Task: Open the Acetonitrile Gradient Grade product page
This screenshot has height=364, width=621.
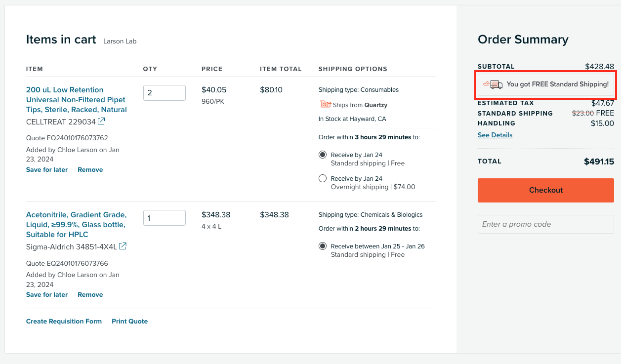Action: click(x=76, y=225)
